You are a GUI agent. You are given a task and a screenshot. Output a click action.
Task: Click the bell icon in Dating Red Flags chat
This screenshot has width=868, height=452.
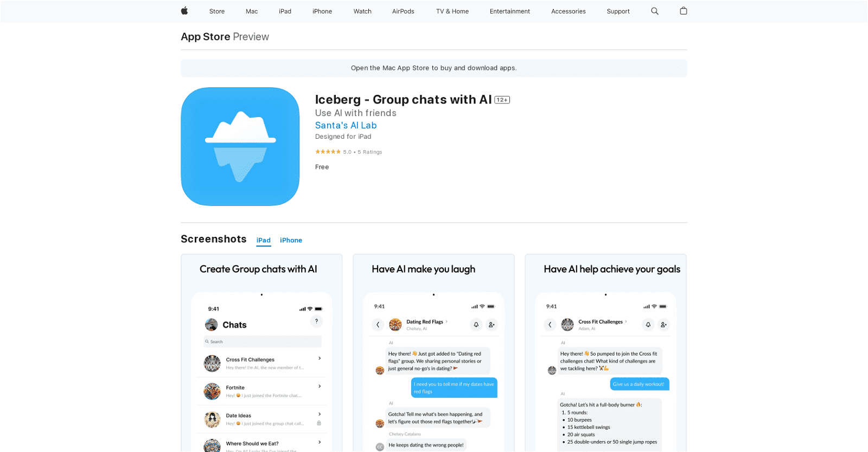[x=476, y=325]
